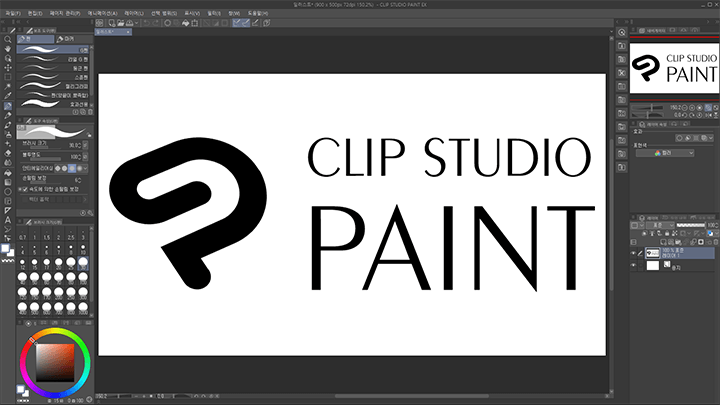The width and height of the screenshot is (720, 405).
Task: Open the 편집(E) menu
Action: [x=35, y=13]
